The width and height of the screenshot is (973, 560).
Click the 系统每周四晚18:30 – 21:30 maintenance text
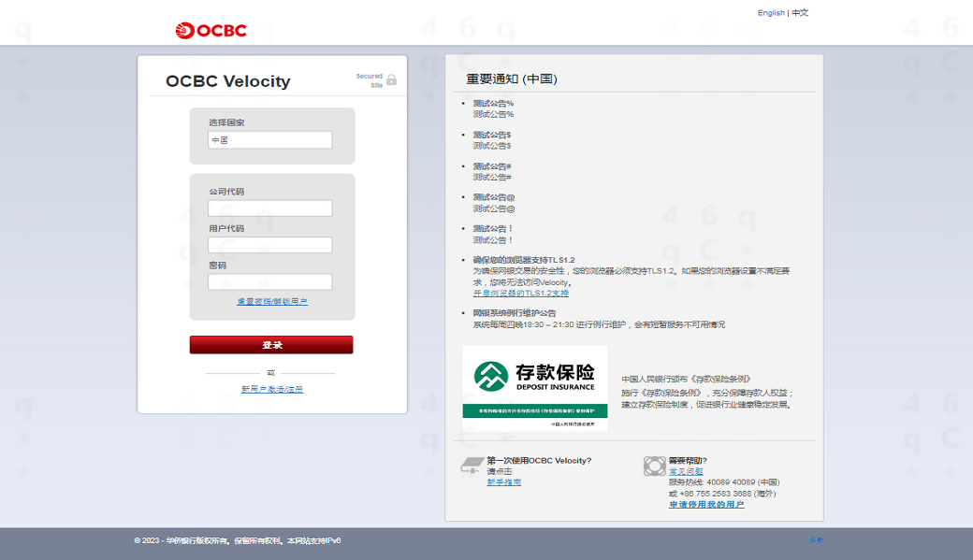tap(599, 324)
